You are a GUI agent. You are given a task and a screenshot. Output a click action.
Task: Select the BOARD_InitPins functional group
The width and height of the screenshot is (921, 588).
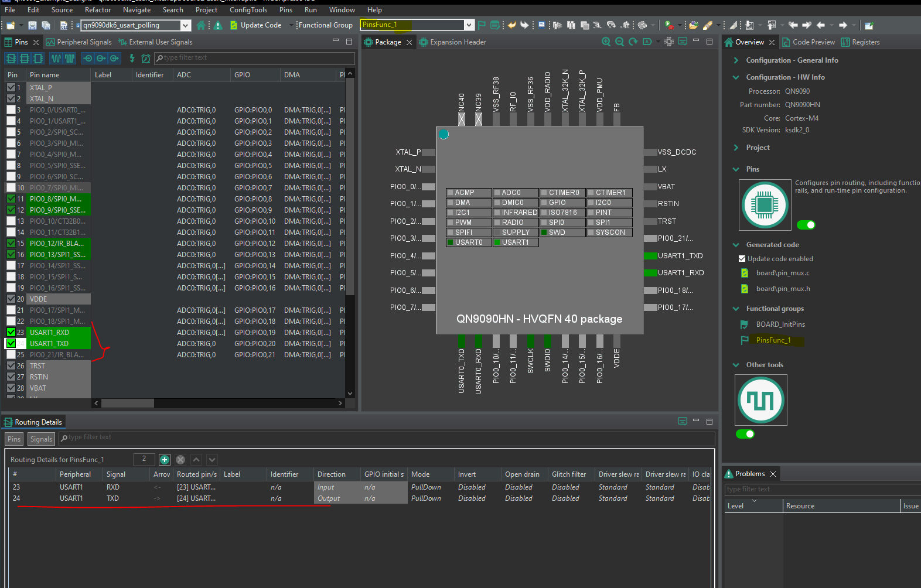780,324
